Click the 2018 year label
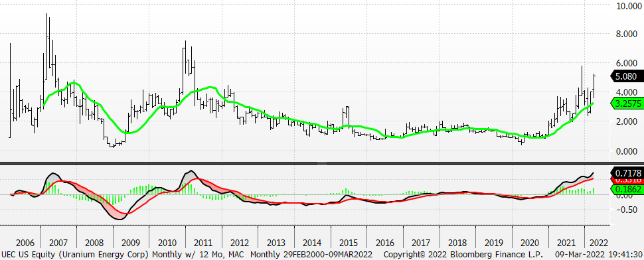644x260 pixels. (457, 242)
